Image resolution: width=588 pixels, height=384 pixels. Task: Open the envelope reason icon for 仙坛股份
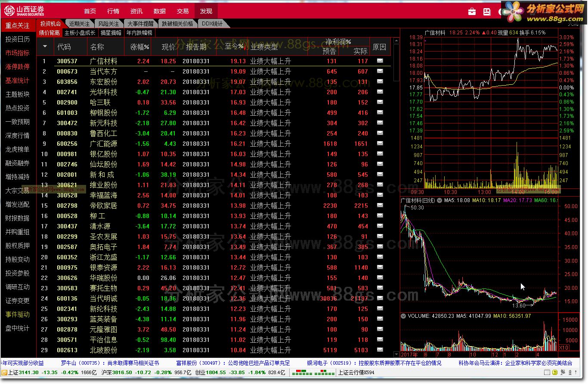[380, 164]
